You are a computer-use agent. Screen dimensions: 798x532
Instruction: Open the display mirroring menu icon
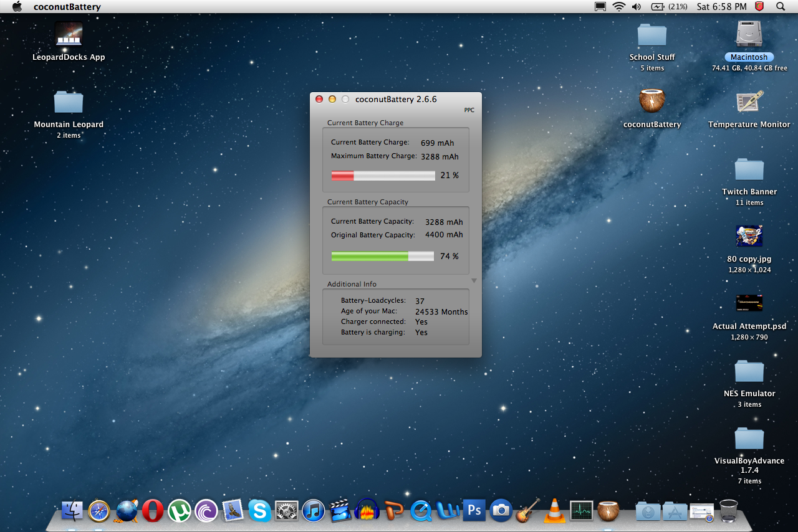tap(600, 6)
